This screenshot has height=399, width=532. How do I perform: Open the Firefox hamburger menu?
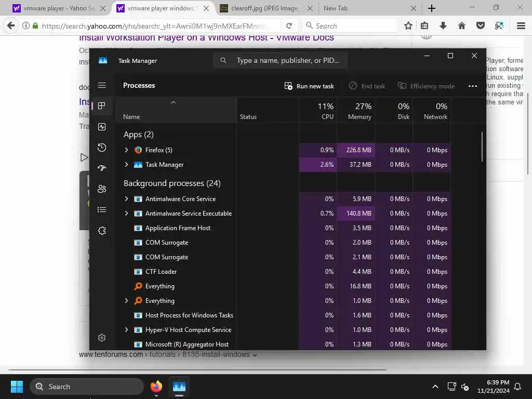pyautogui.click(x=521, y=25)
